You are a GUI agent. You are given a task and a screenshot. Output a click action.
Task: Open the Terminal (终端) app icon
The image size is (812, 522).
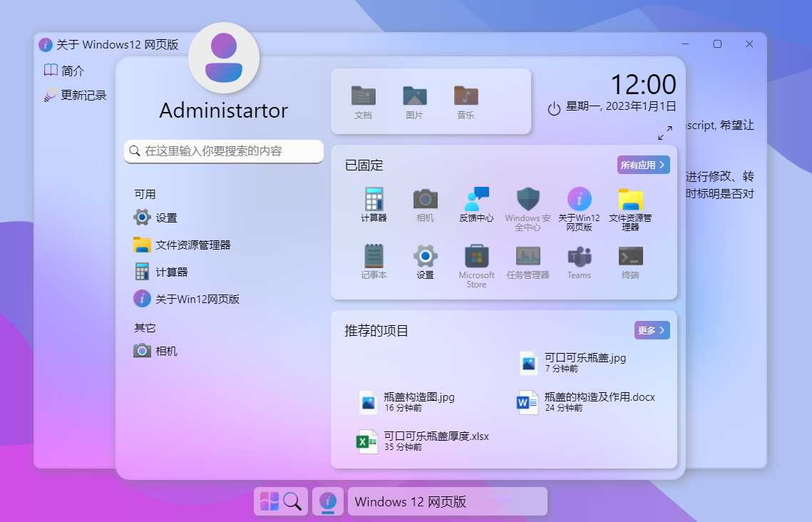tap(630, 257)
